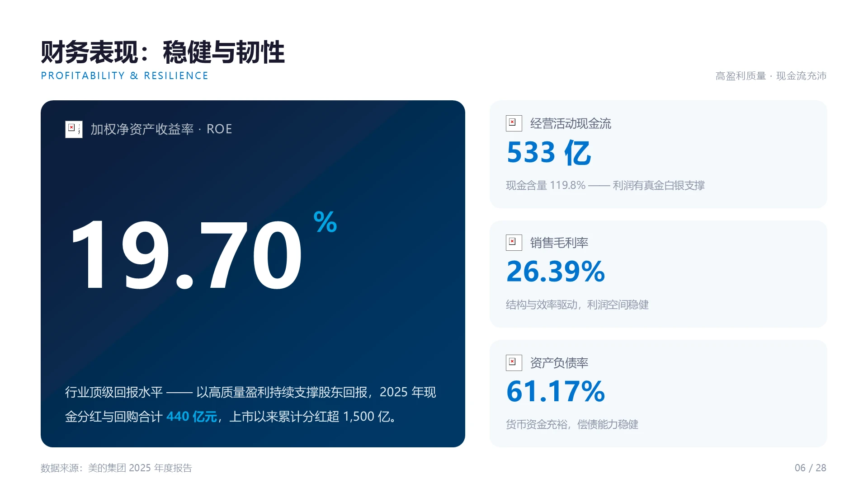
Task: Click the 资产负债率 heading
Action: pyautogui.click(x=559, y=363)
